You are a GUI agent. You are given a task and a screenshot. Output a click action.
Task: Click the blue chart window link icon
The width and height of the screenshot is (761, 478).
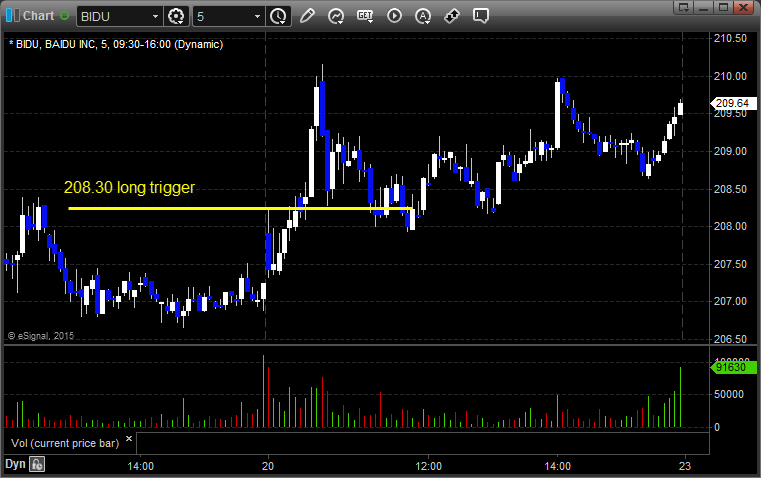click(13, 15)
